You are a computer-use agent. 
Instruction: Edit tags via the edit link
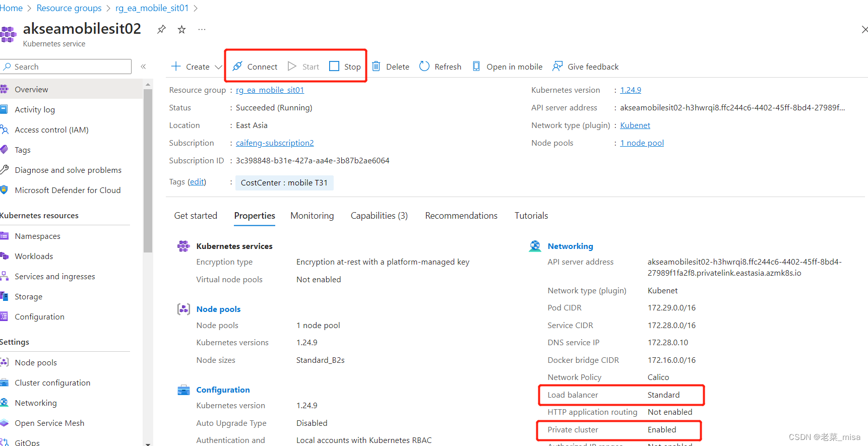(x=197, y=182)
